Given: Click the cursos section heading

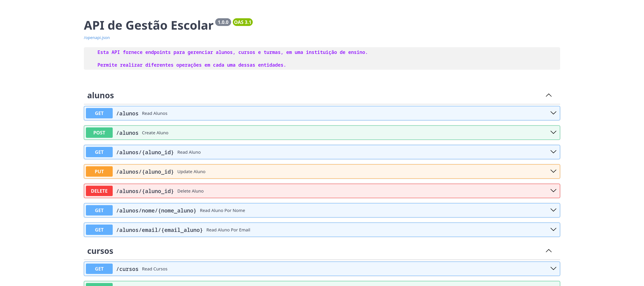Looking at the screenshot, I should pyautogui.click(x=100, y=251).
